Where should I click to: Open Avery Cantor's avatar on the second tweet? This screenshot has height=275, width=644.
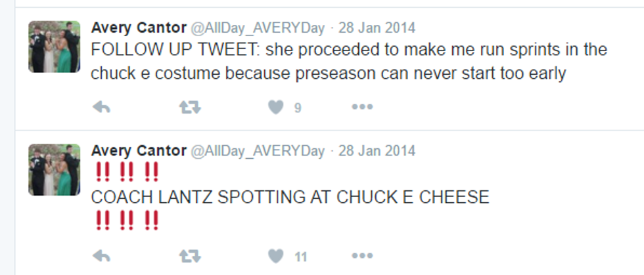click(54, 169)
